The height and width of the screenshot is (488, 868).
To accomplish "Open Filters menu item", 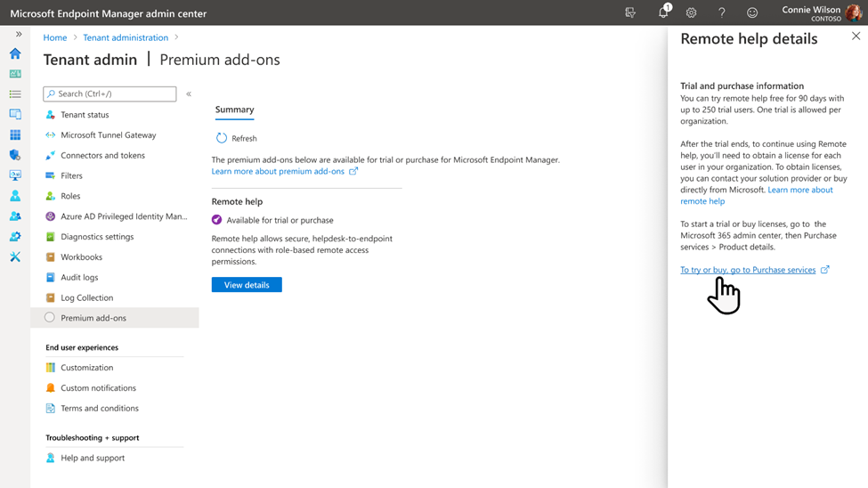I will [71, 175].
